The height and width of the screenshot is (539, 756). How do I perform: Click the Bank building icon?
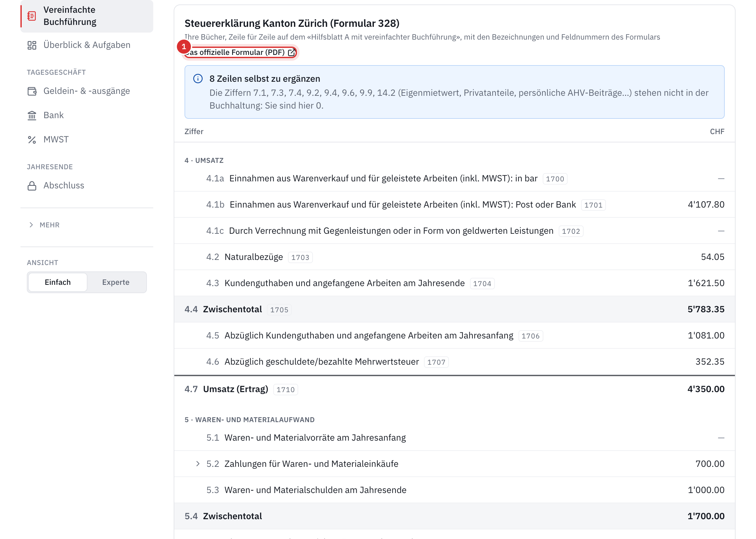(x=32, y=115)
